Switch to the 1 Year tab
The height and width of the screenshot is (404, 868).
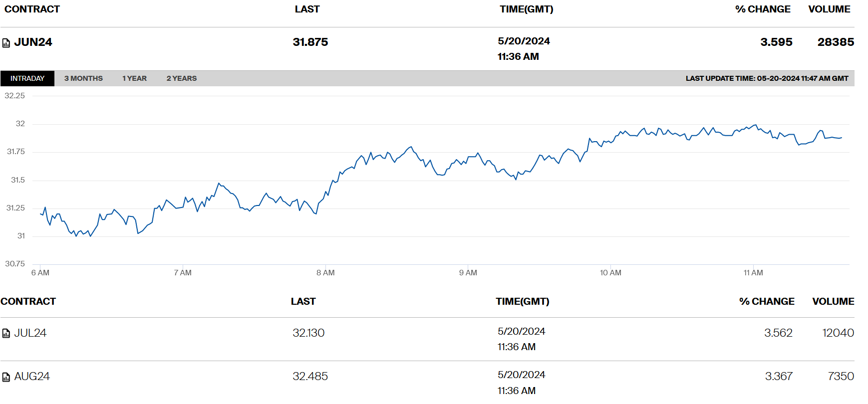pyautogui.click(x=134, y=78)
